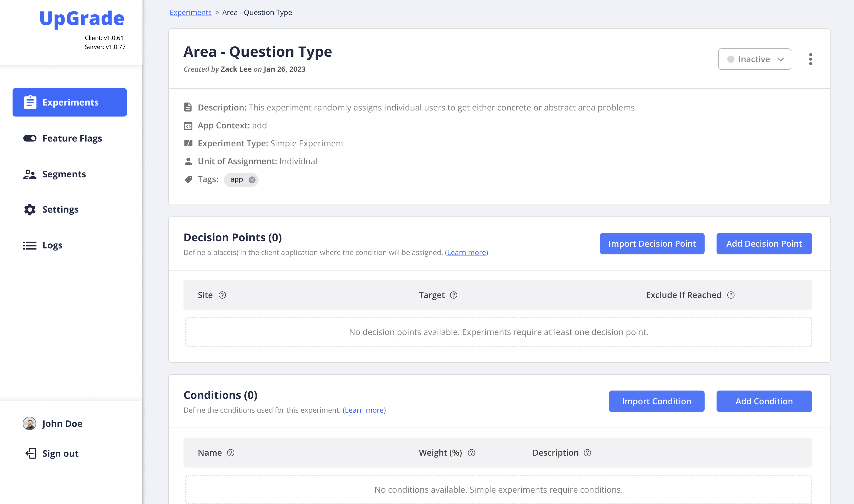Open Feature Flags in sidebar
The width and height of the screenshot is (854, 504).
(x=72, y=138)
